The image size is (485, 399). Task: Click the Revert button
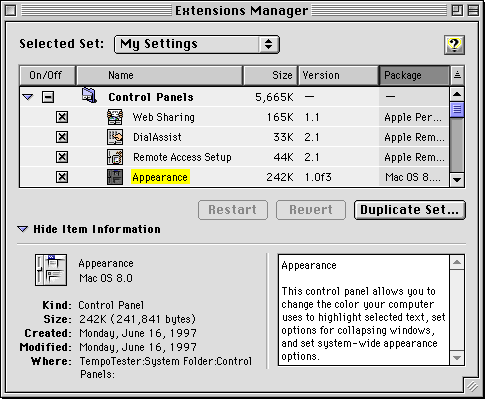(x=311, y=210)
